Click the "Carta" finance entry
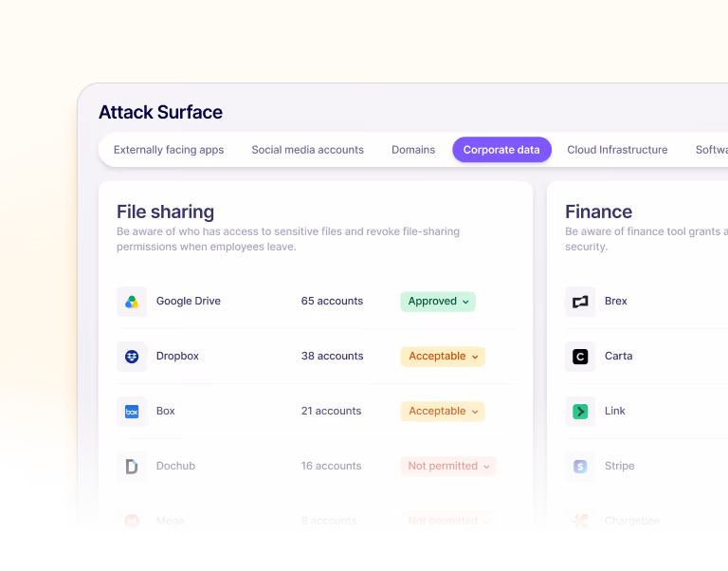 [x=618, y=356]
